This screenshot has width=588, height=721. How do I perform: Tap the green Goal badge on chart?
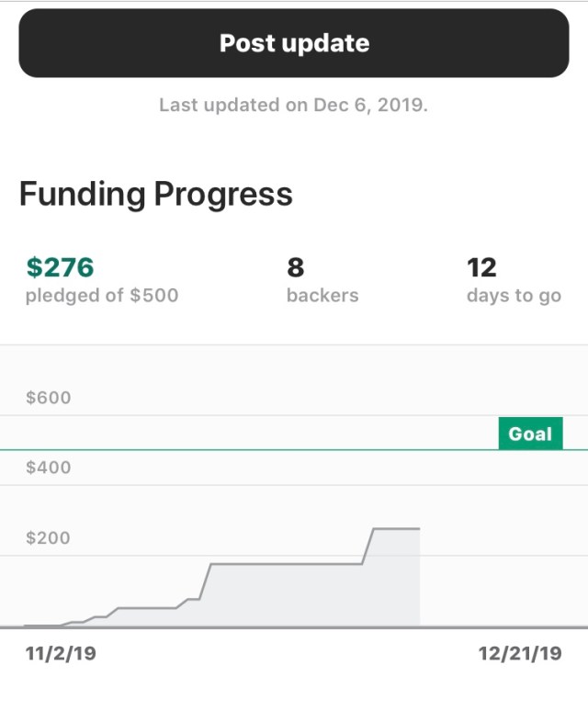[530, 434]
